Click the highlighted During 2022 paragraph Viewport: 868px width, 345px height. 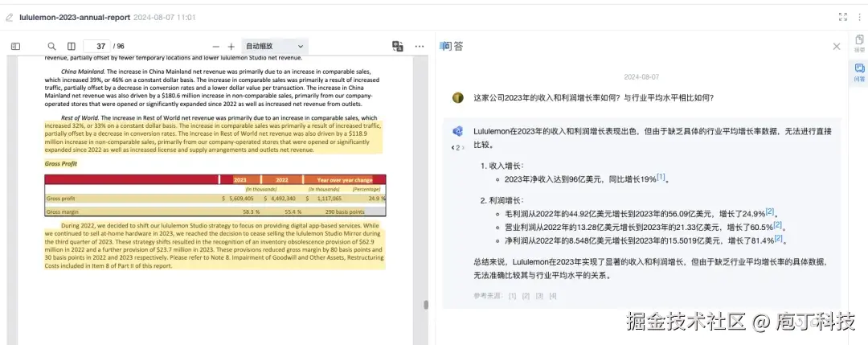(214, 246)
